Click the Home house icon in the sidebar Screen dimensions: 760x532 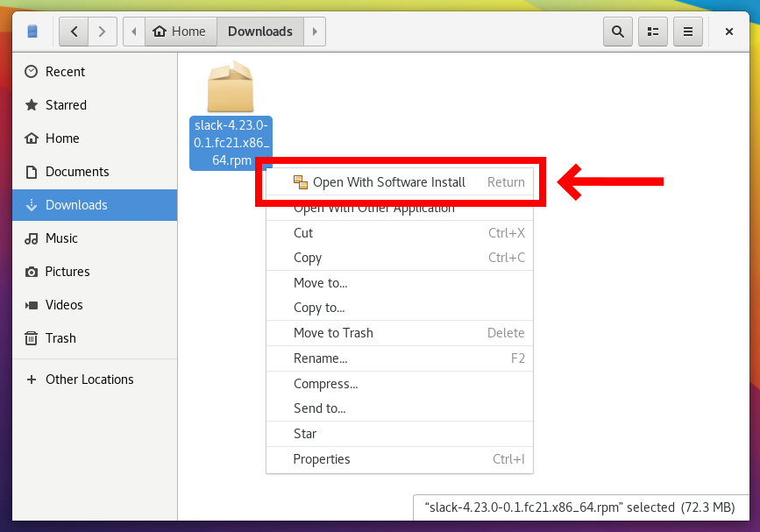coord(31,138)
